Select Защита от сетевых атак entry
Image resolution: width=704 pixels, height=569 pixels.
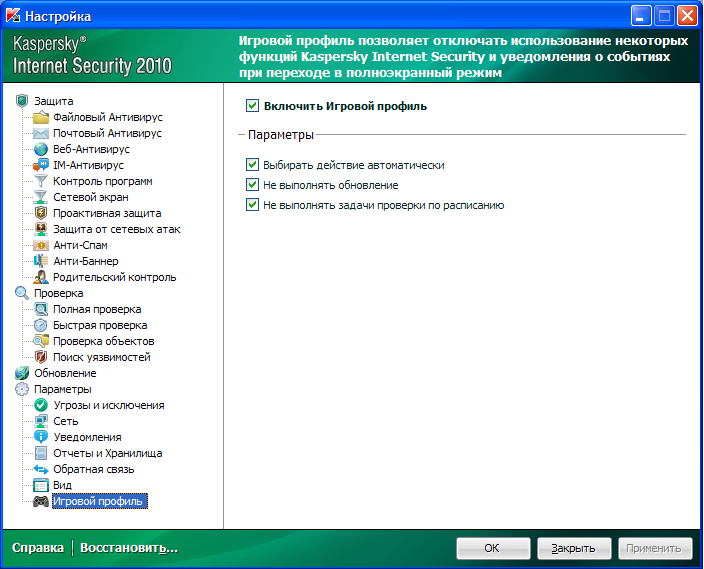117,229
